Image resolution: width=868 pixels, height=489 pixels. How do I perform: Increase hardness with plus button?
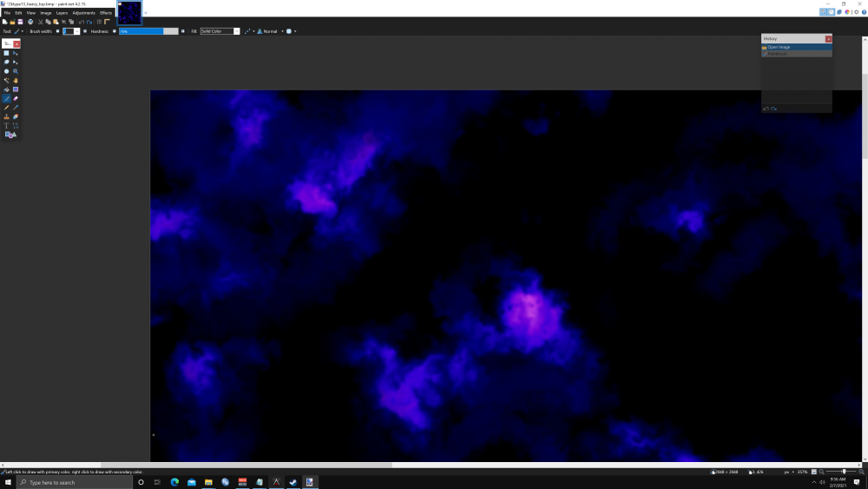(x=182, y=31)
